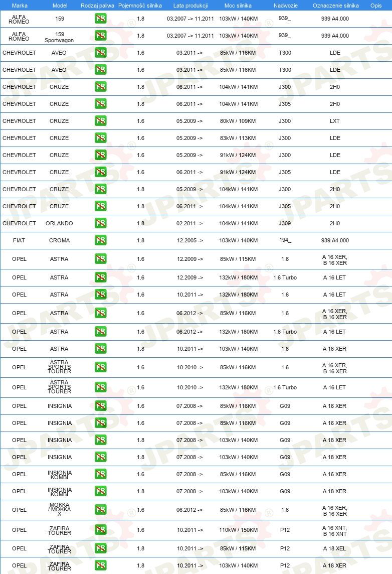
Task: Click fuel icon in Alfa Romeo 159 (non-Sportwagon) row
Action: tap(101, 18)
